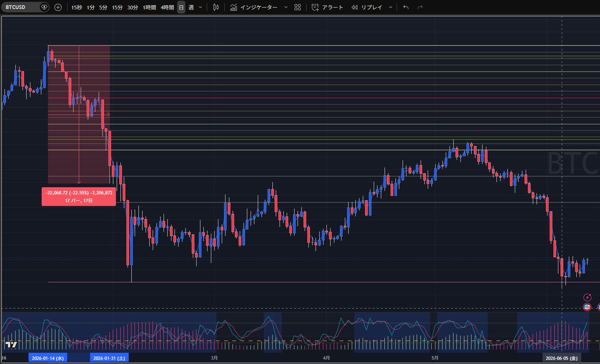The image size is (600, 364).
Task: Open the candlestick chart type selector
Action: point(215,7)
